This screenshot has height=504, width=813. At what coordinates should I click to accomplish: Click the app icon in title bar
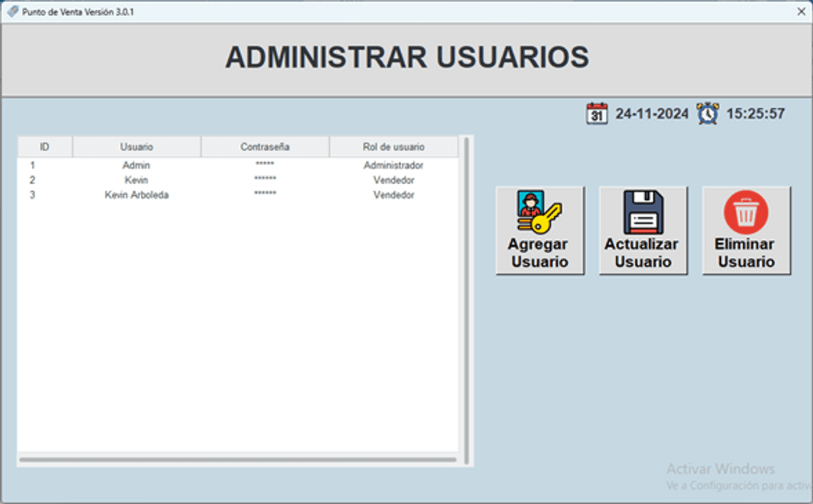coord(12,12)
